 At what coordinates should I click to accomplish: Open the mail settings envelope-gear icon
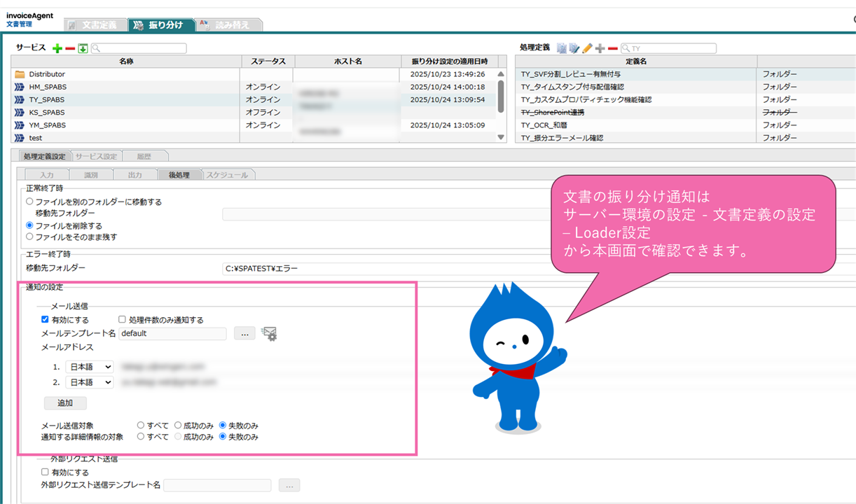pyautogui.click(x=269, y=334)
